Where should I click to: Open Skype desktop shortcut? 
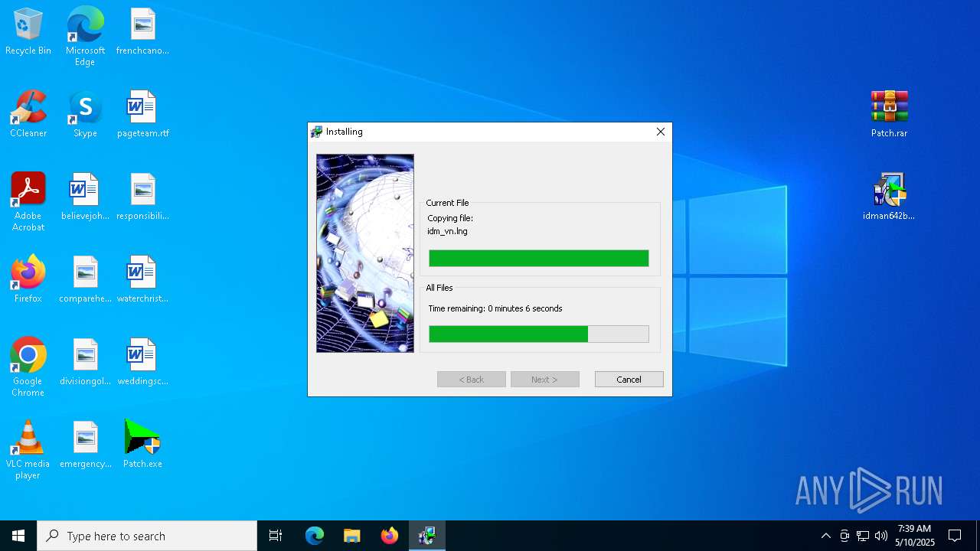(x=85, y=115)
